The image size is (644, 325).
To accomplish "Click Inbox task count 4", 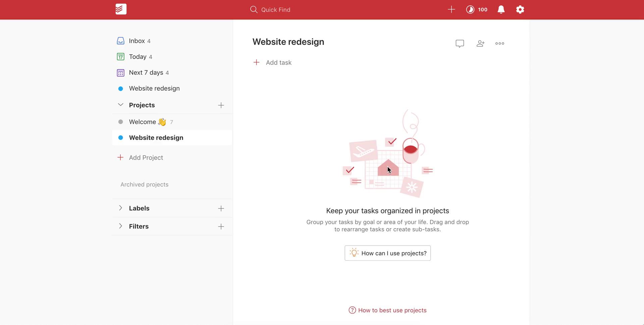I will click(x=149, y=41).
